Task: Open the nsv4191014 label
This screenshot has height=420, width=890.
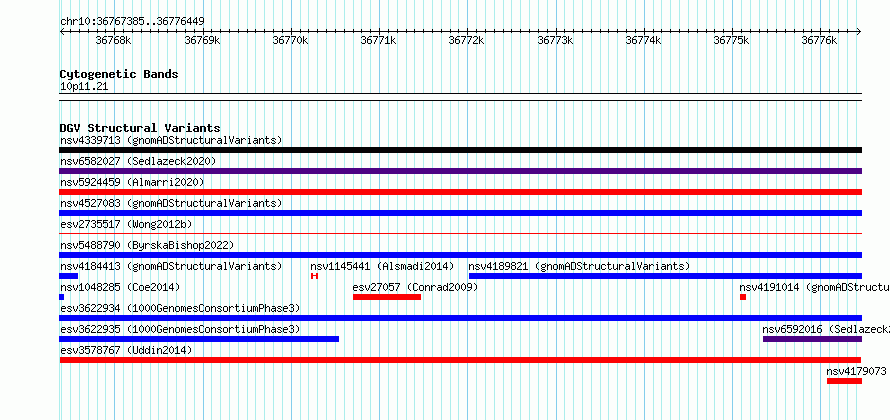Action: [815, 287]
